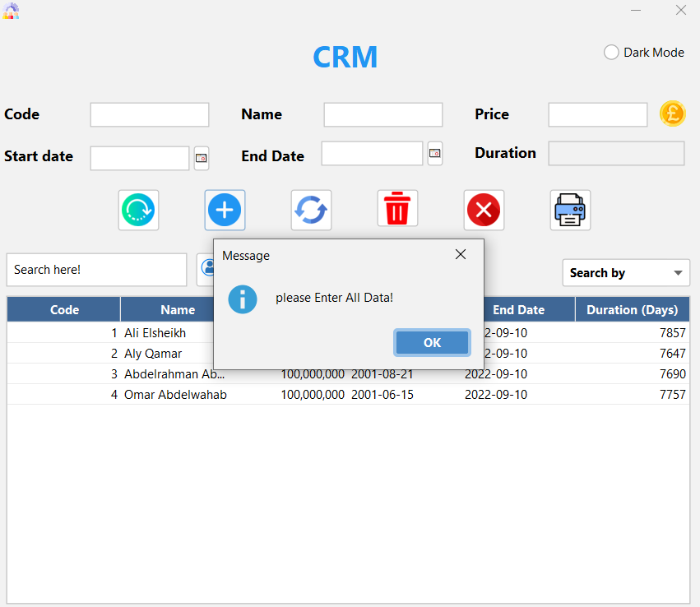Viewport: 700px width, 607px height.
Task: Click the Price input field
Action: click(598, 114)
